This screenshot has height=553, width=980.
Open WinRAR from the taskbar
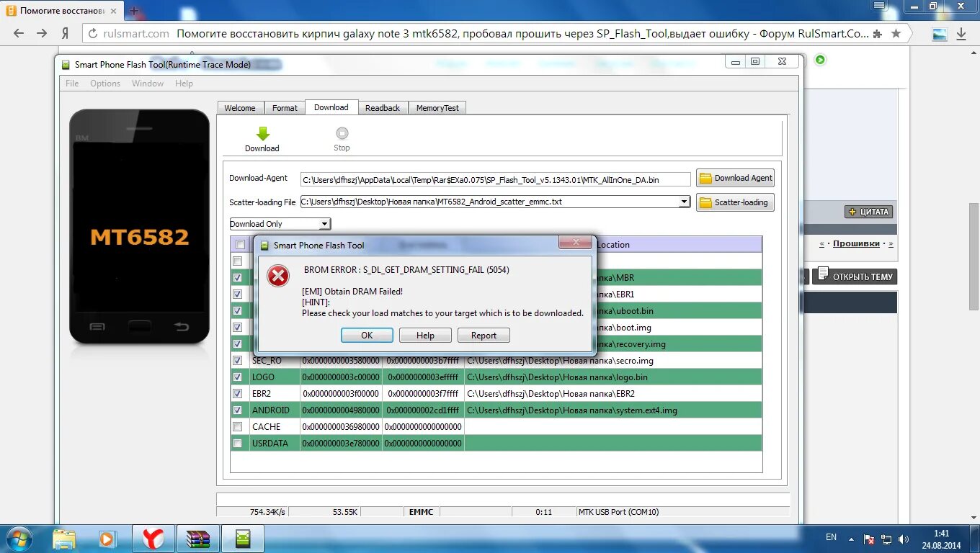point(197,539)
